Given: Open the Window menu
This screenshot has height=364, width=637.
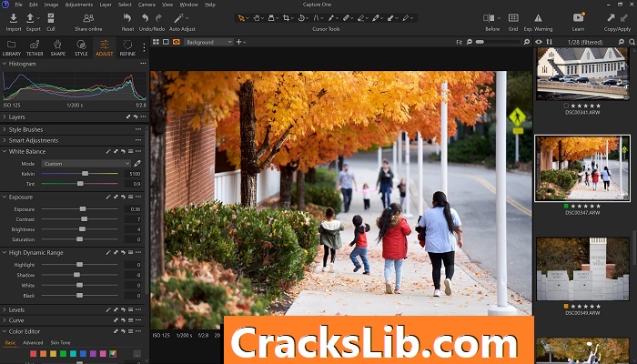Looking at the screenshot, I should (x=189, y=5).
